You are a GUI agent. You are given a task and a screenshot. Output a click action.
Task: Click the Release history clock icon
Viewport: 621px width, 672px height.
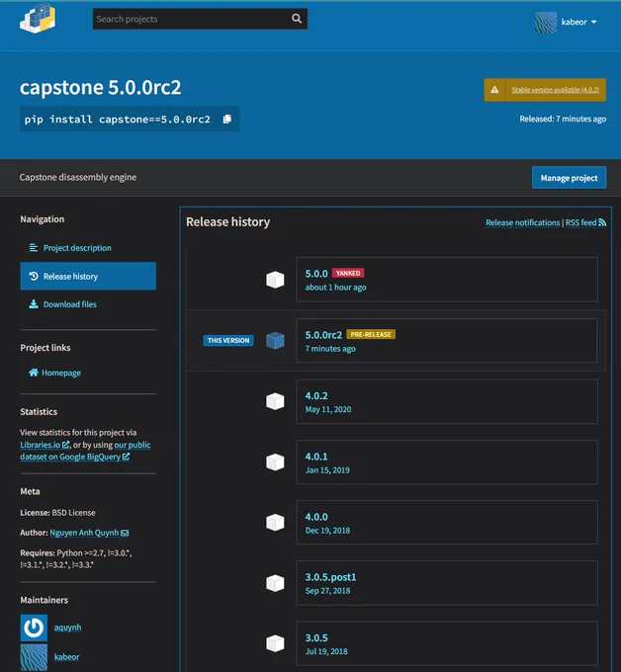pos(34,276)
